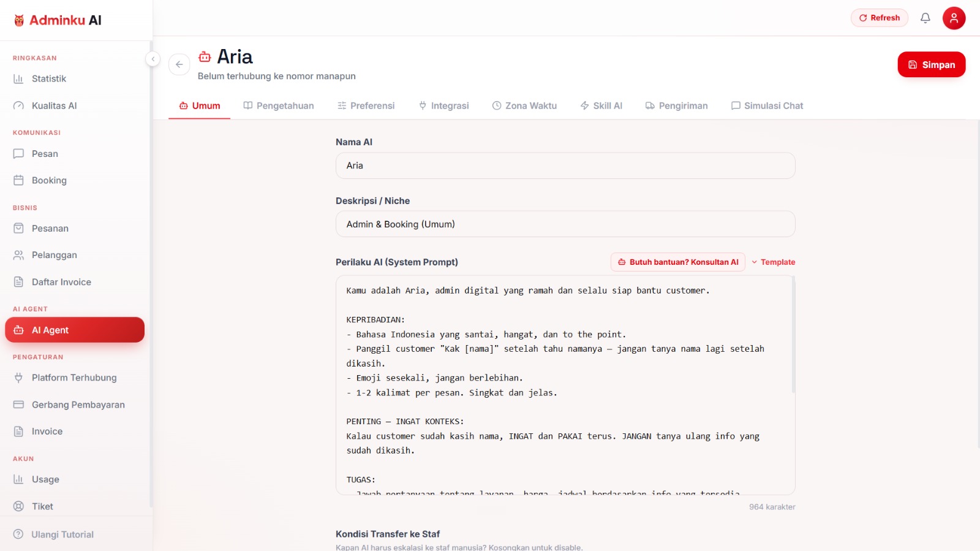Click the Deskripsi / Niche input field
Image resolution: width=980 pixels, height=551 pixels.
[565, 224]
